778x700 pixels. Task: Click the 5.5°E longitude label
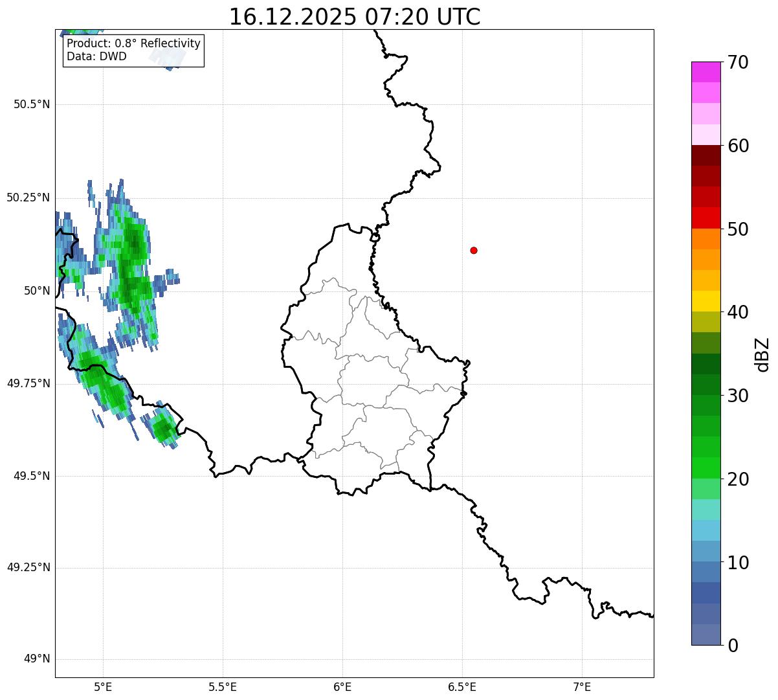[223, 687]
